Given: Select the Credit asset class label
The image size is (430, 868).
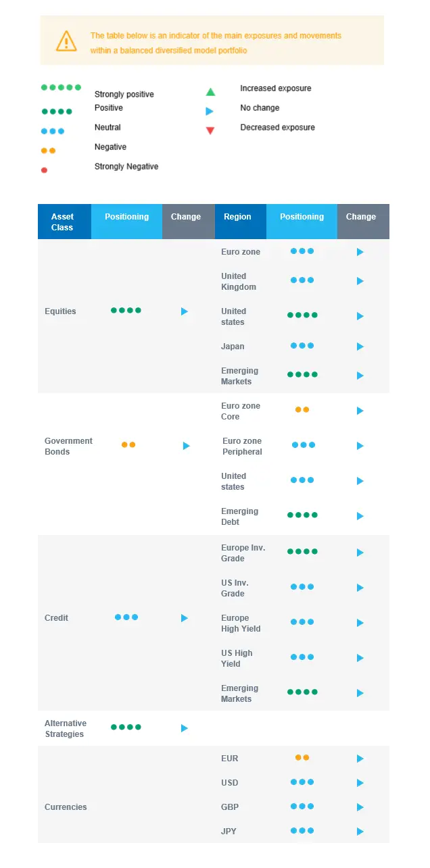Looking at the screenshot, I should tap(56, 618).
